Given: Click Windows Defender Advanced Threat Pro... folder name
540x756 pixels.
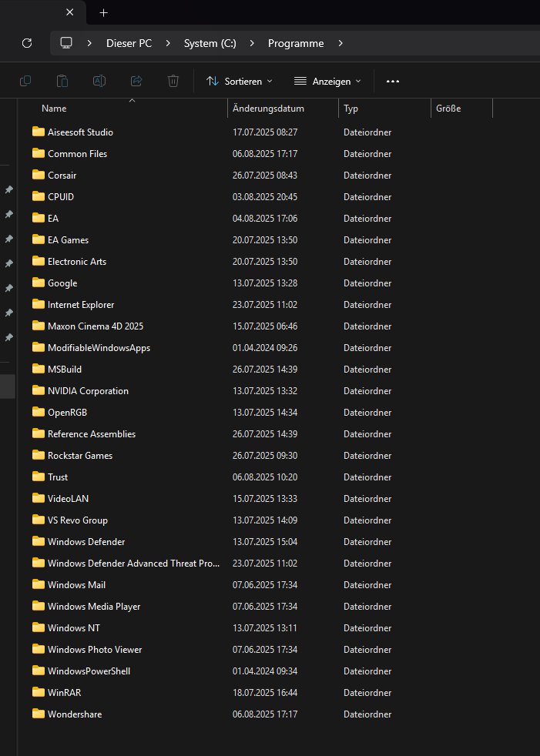Looking at the screenshot, I should coord(134,563).
